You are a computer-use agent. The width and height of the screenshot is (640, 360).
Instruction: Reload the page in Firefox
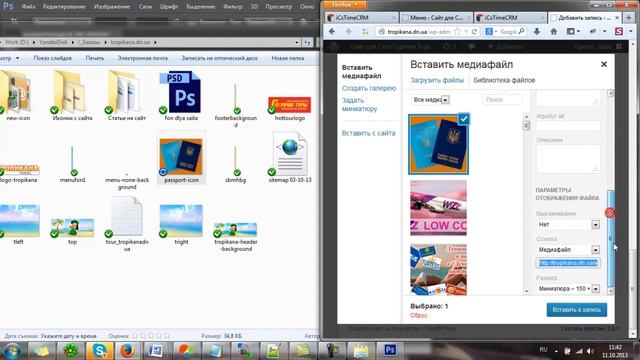pos(474,31)
